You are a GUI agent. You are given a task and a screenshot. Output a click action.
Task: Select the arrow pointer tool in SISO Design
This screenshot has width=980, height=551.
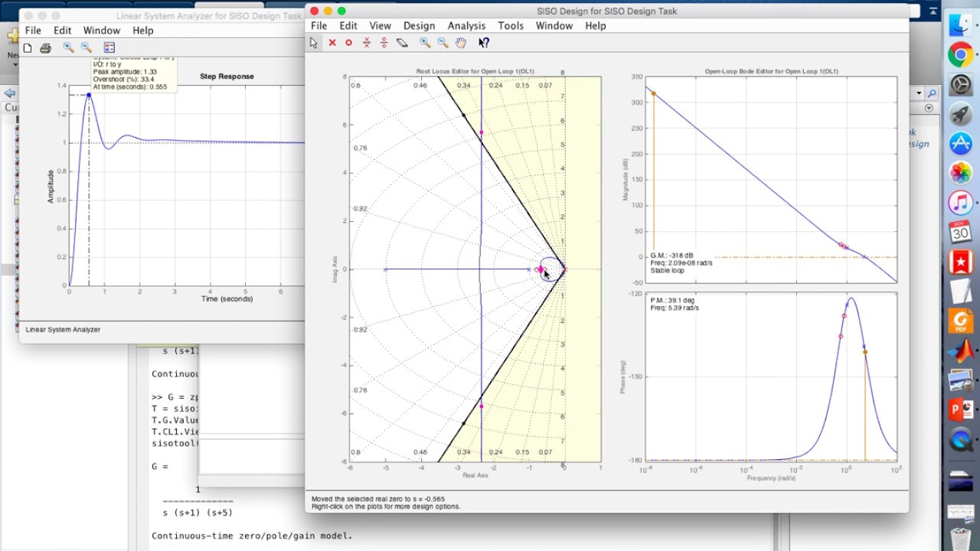(x=313, y=43)
